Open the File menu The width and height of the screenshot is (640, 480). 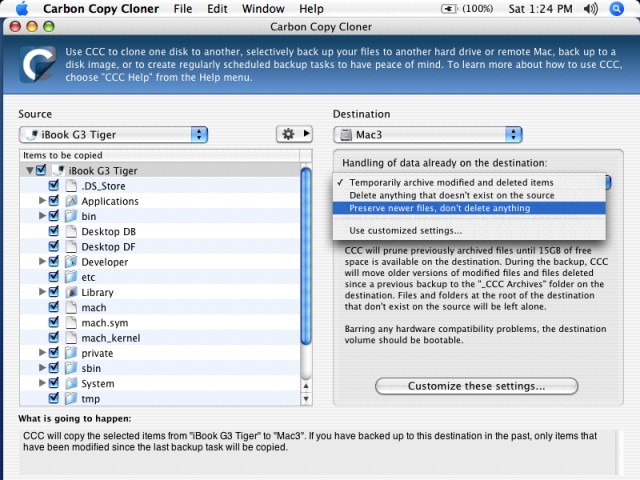coord(182,9)
